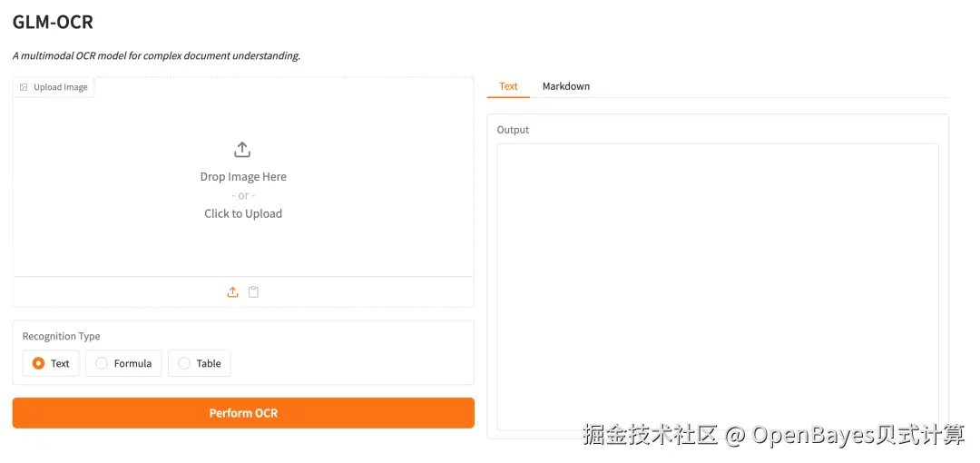Run the Perform OCR button
The height and width of the screenshot is (463, 980).
coord(243,413)
